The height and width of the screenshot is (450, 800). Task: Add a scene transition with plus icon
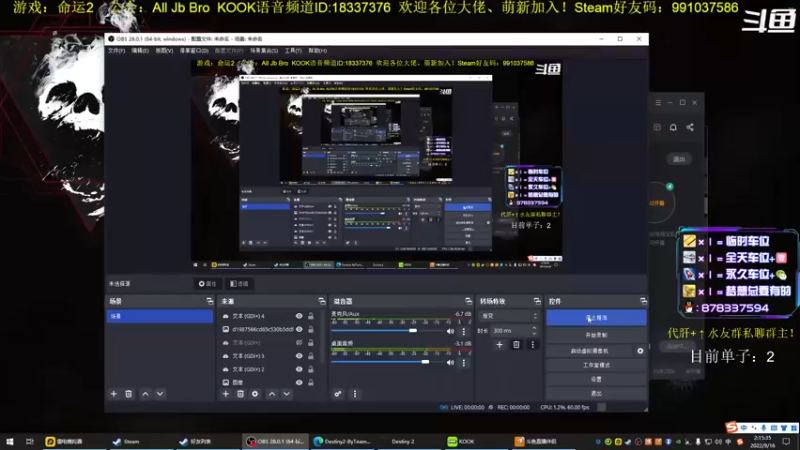click(x=499, y=345)
